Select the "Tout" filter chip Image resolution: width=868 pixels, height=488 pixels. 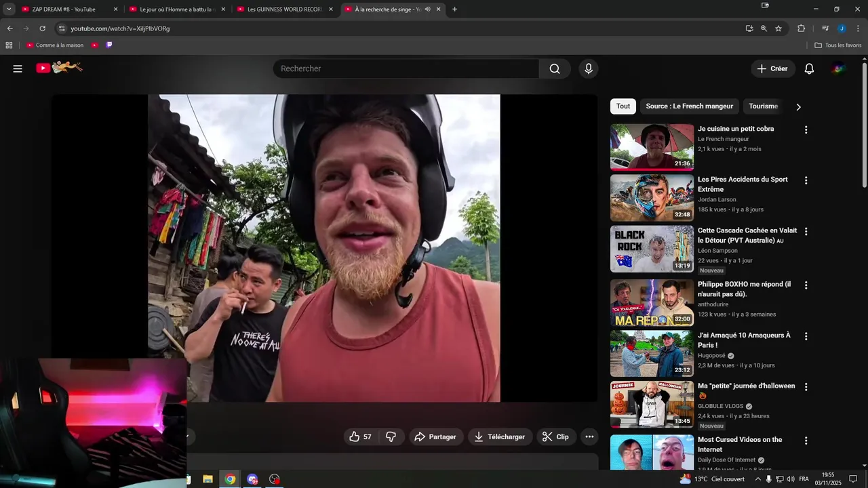(x=623, y=106)
